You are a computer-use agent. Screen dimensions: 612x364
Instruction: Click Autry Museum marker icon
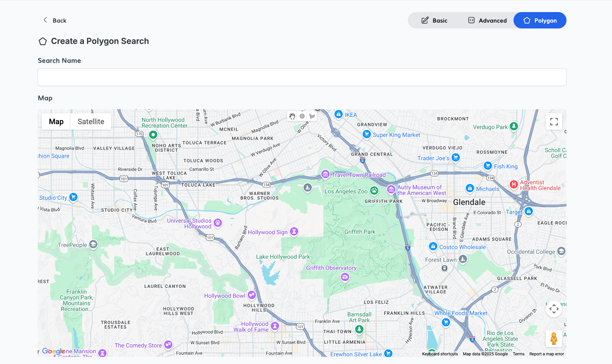(x=391, y=189)
